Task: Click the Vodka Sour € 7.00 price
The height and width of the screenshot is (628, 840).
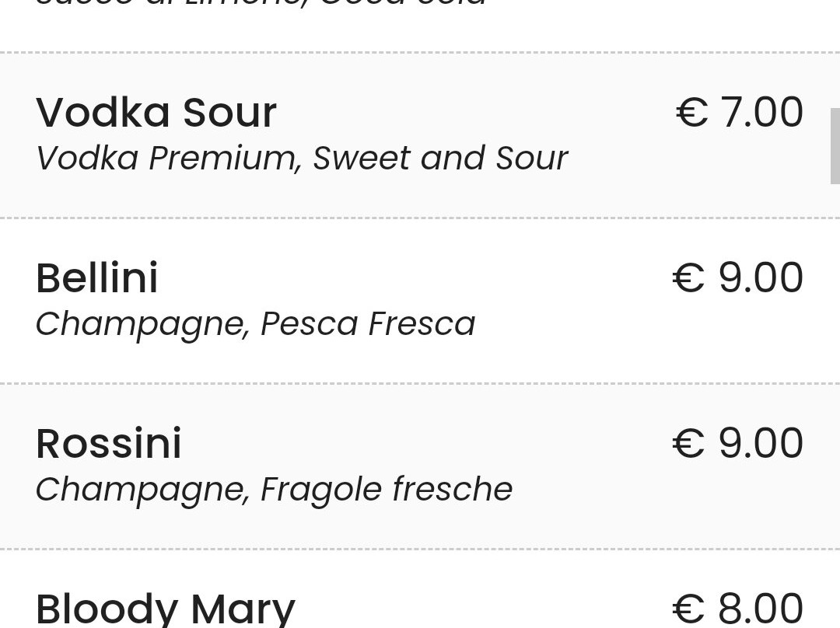Action: click(740, 112)
